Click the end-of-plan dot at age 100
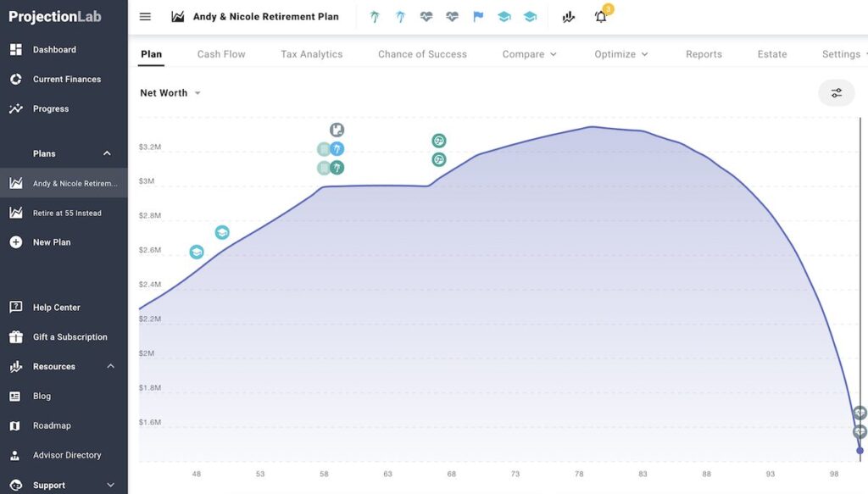The width and height of the screenshot is (868, 494). (860, 451)
